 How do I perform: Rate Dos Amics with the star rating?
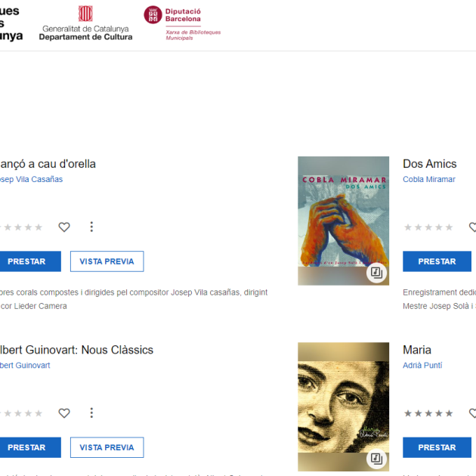point(428,227)
